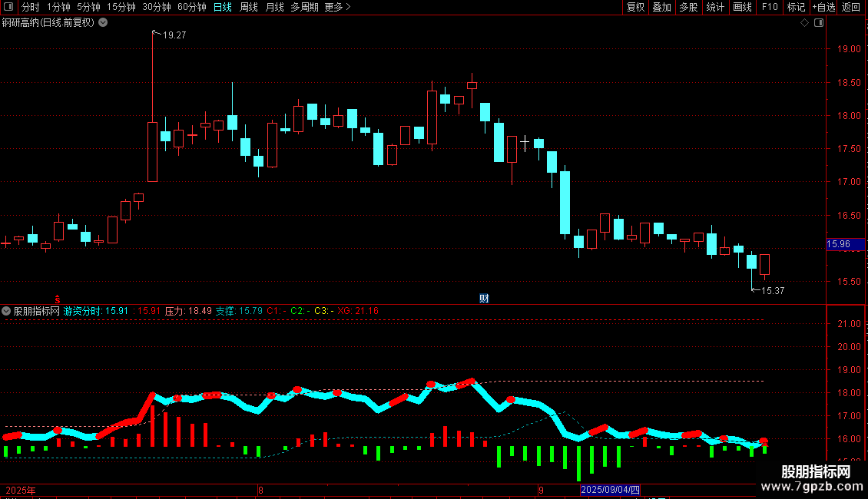Add stock to watchlist with +自选
Viewport: 868px width, 499px height.
823,7
